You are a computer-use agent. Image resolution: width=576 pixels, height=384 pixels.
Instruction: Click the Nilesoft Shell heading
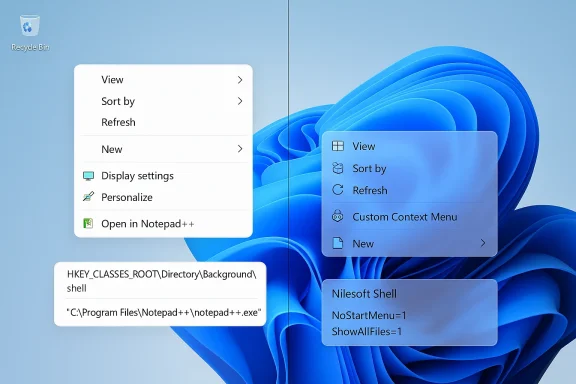click(x=364, y=294)
